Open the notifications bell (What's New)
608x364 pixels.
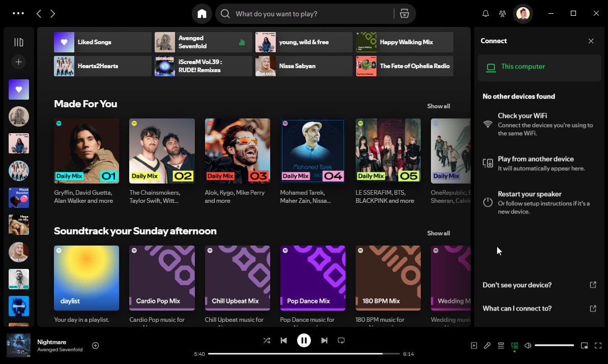[485, 14]
